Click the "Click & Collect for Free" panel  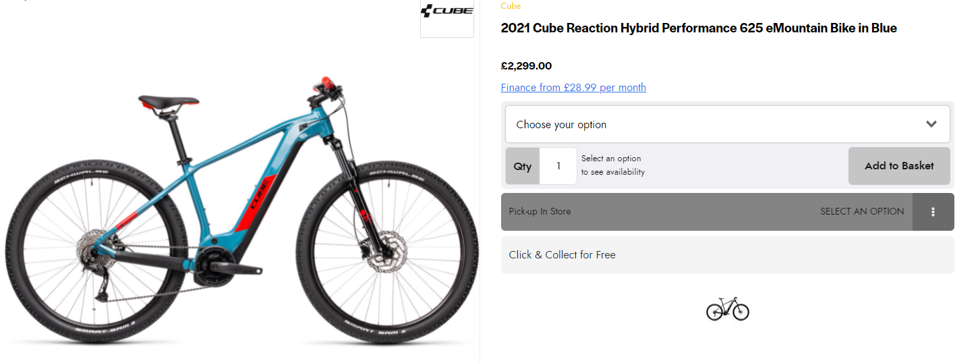pos(727,255)
